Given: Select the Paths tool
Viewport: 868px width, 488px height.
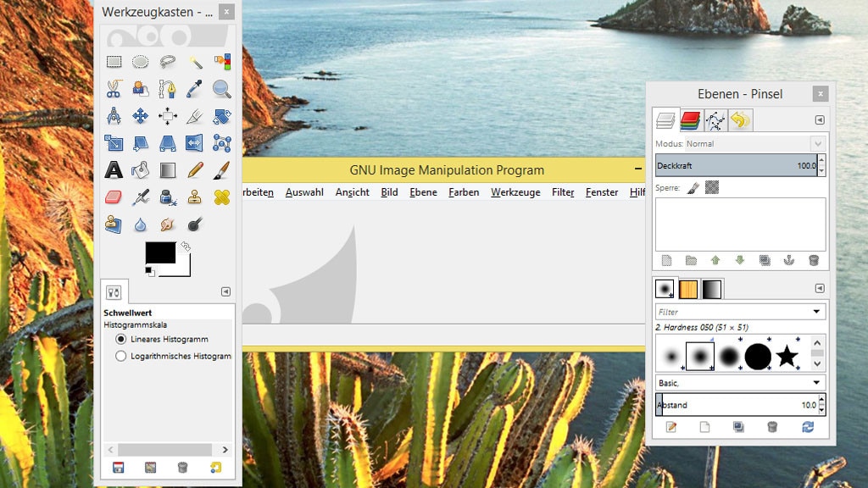Looking at the screenshot, I should pyautogui.click(x=167, y=88).
